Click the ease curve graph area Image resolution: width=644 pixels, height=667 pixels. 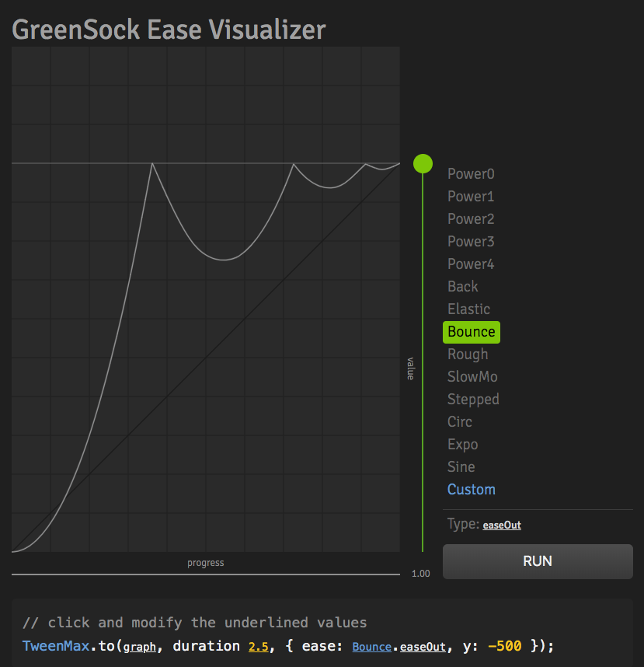(206, 299)
